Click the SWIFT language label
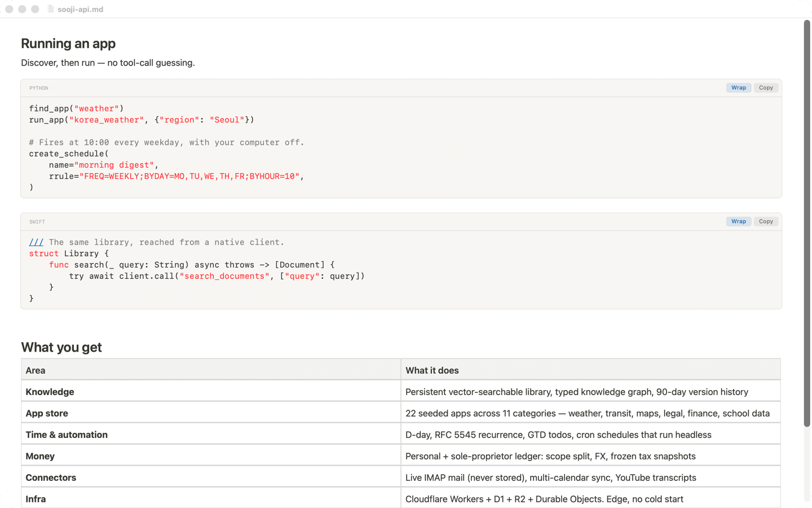 coord(37,222)
